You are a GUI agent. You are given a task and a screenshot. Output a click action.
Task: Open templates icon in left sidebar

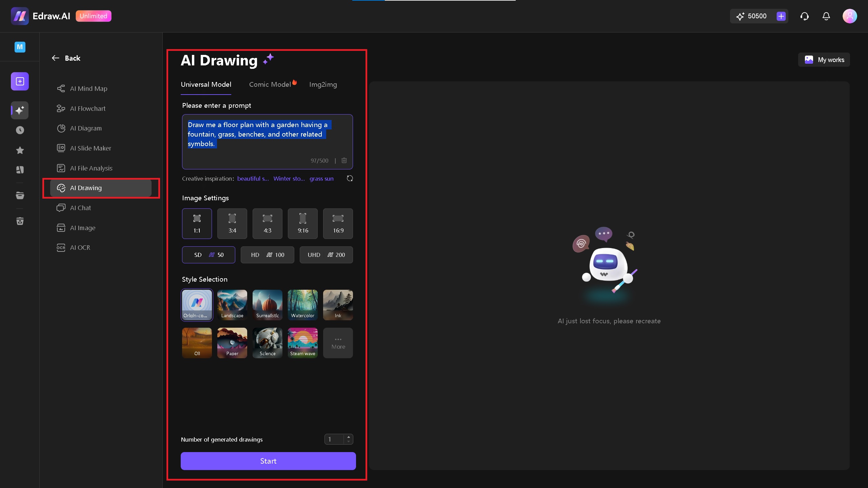(20, 170)
